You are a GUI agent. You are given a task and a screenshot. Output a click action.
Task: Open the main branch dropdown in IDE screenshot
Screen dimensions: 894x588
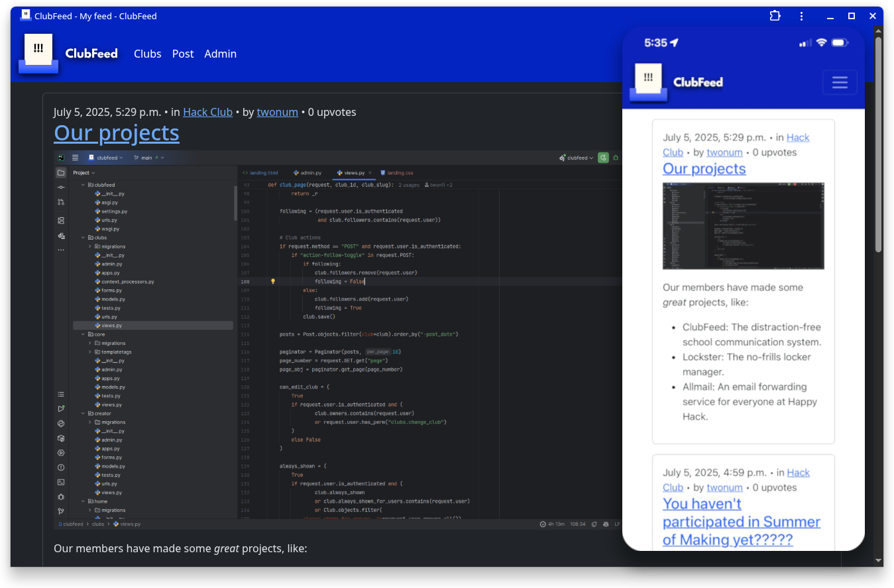pyautogui.click(x=149, y=158)
